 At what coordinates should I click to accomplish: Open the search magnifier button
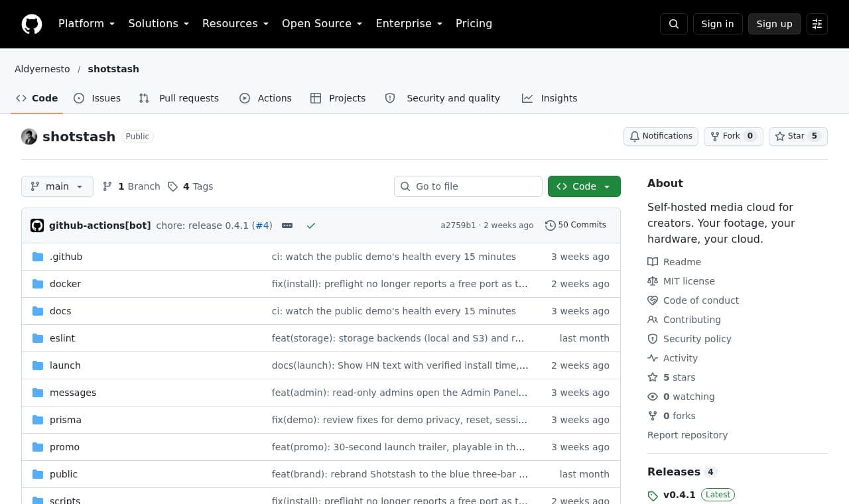[674, 24]
